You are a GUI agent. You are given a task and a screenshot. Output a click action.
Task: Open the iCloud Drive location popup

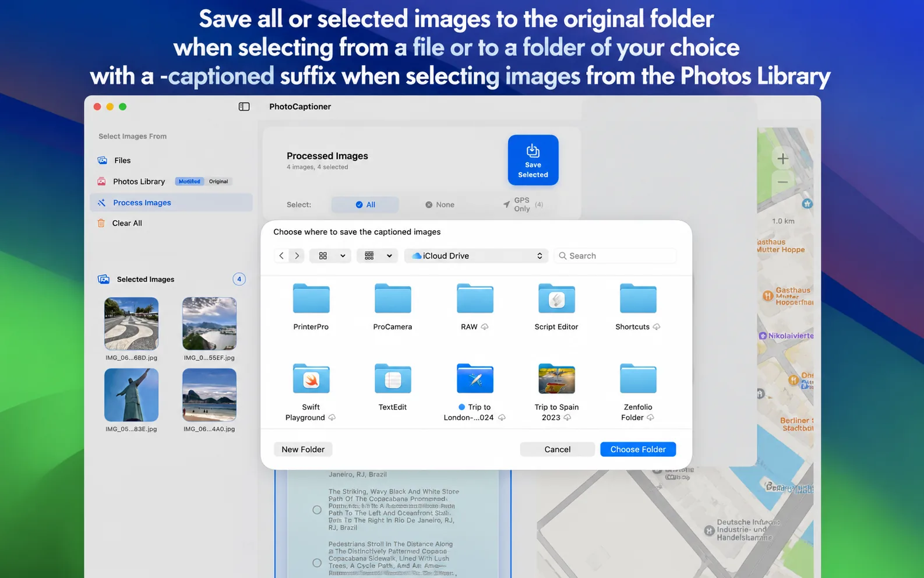tap(476, 256)
